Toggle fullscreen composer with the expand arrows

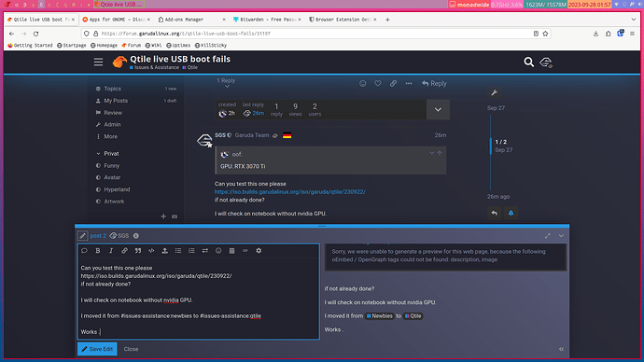[x=548, y=236]
